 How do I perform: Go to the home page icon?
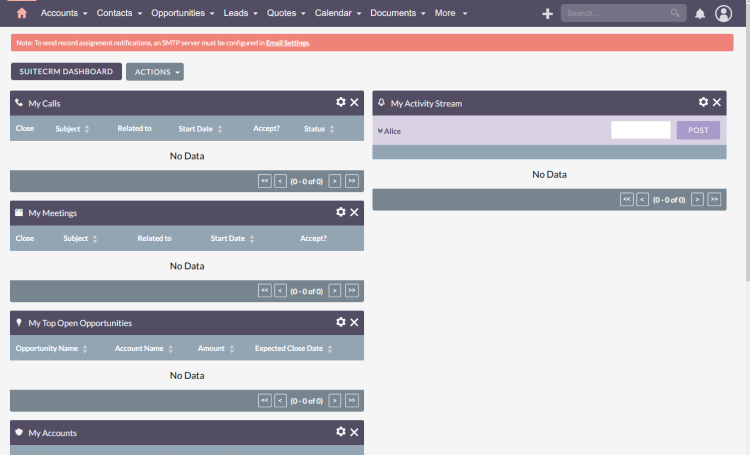22,13
